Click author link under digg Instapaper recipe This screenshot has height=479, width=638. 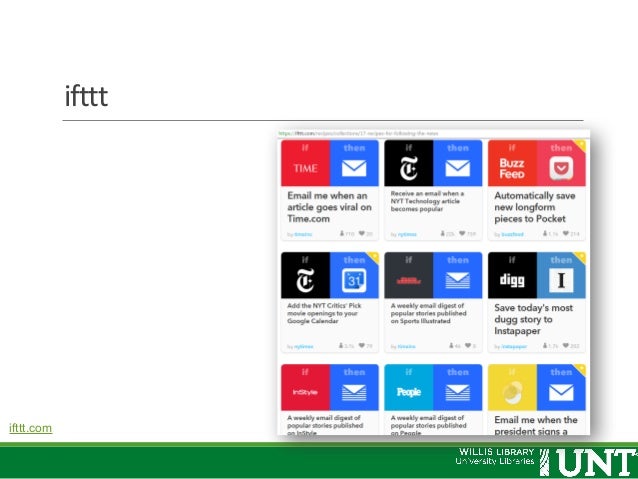514,347
